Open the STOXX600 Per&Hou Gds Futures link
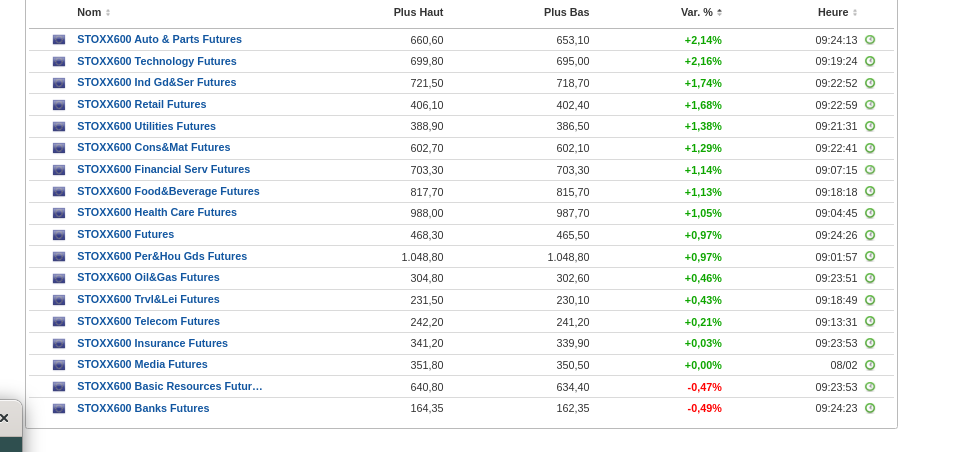 point(162,257)
